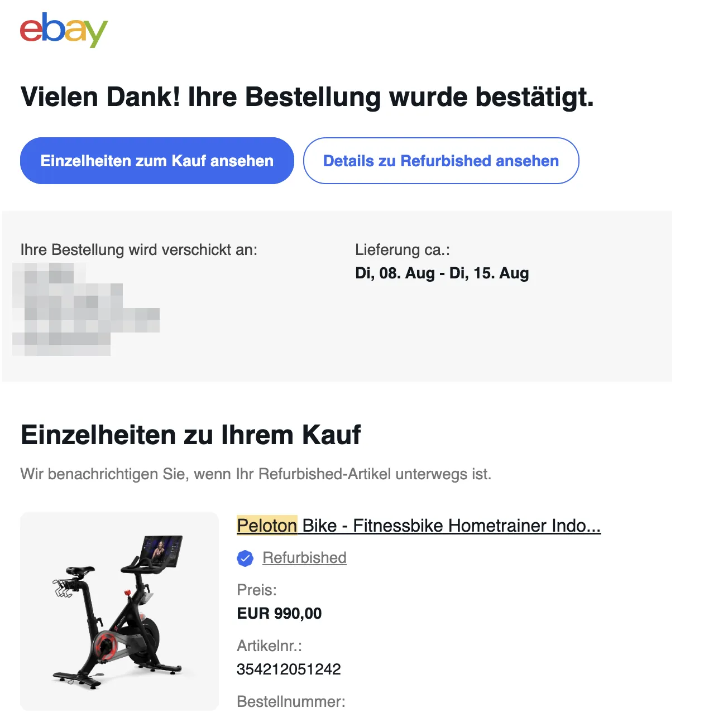This screenshot has width=728, height=713.
Task: Click the Lieferung ca. label
Action: tap(403, 250)
